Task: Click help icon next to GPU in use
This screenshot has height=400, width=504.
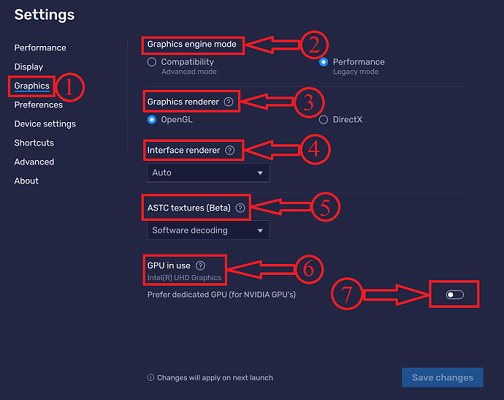Action: tap(200, 266)
